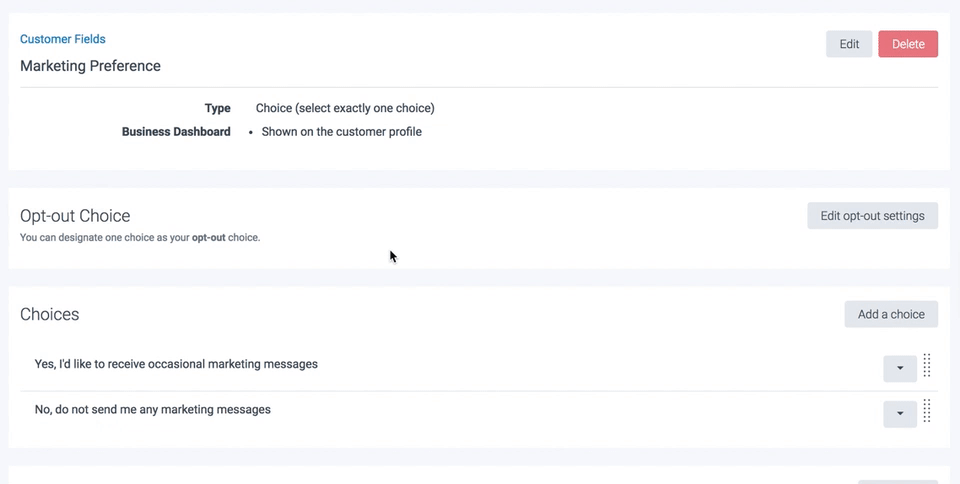Image resolution: width=960 pixels, height=484 pixels.
Task: Expand dropdown arrow for the No choice
Action: pyautogui.click(x=900, y=414)
